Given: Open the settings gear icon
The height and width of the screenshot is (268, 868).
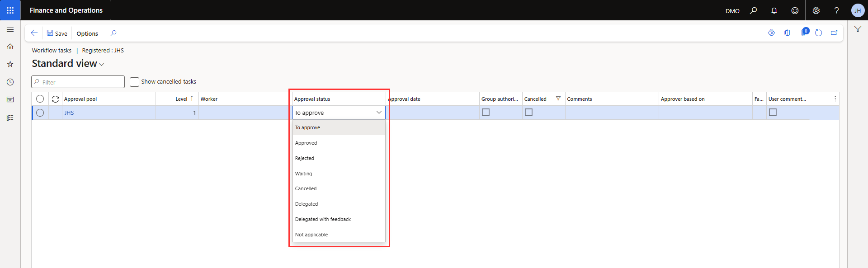Looking at the screenshot, I should point(816,10).
